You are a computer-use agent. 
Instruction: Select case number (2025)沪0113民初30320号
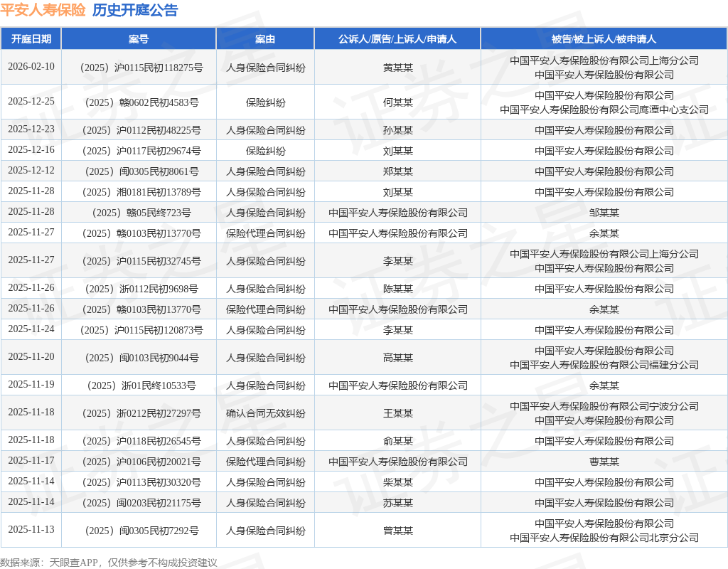click(141, 483)
